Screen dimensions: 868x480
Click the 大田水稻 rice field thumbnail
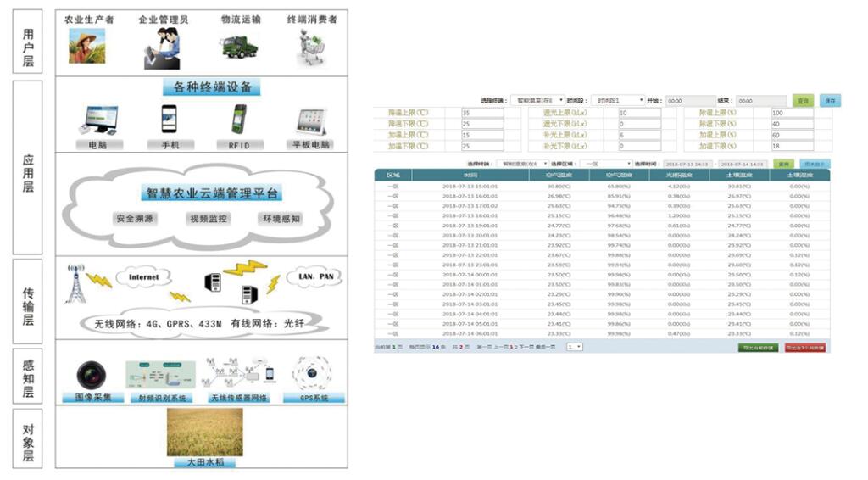(199, 433)
